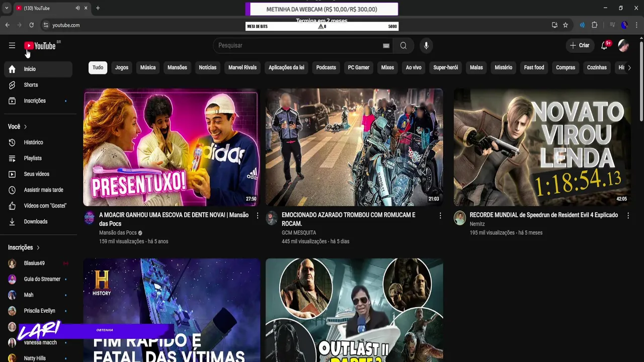Select the PC Gamer filter chip
The width and height of the screenshot is (644, 362).
point(359,67)
